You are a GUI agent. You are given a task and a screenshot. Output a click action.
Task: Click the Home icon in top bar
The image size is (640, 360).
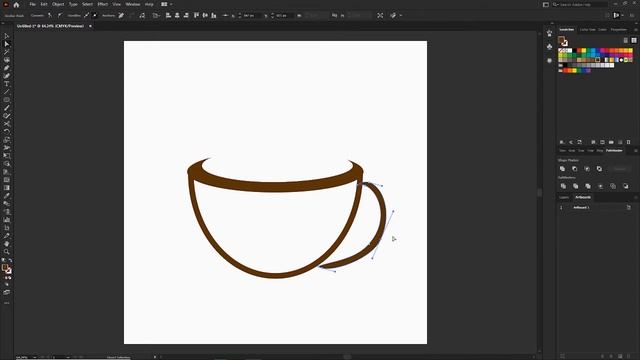tap(16, 4)
